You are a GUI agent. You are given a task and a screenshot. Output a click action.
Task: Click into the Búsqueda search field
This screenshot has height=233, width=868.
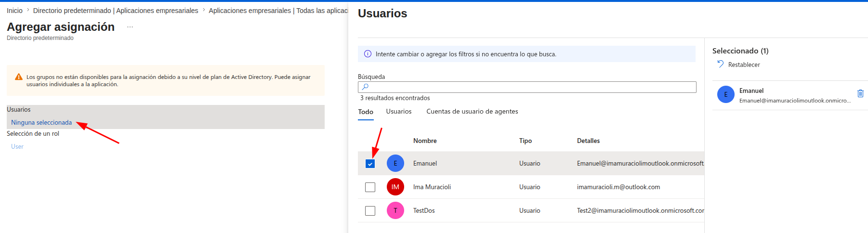(527, 87)
